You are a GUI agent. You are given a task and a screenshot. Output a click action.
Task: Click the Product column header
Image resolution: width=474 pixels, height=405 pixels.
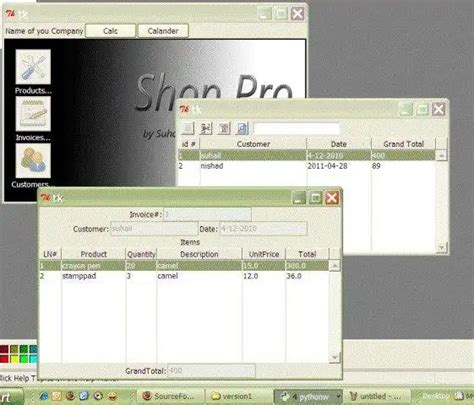93,254
